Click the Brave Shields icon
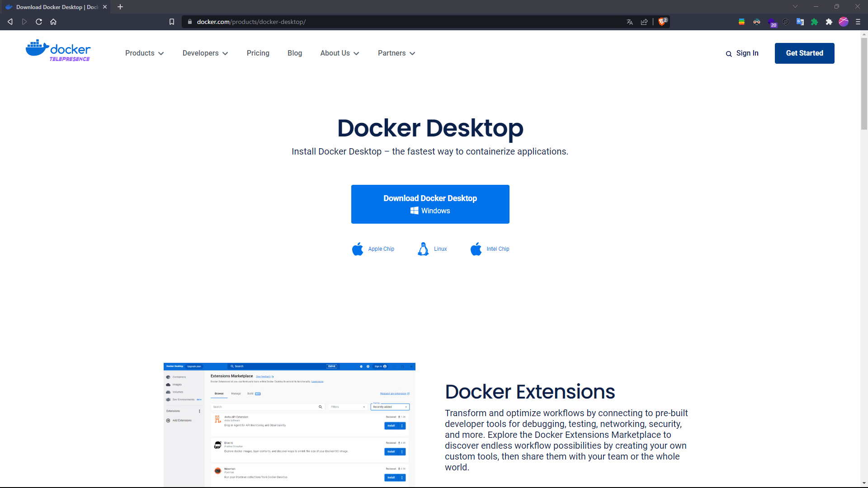 (662, 22)
